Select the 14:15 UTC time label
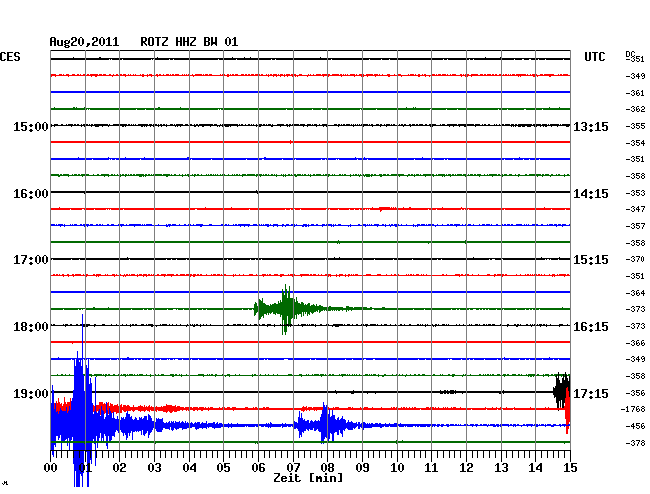This screenshot has height=494, width=650. 591,194
